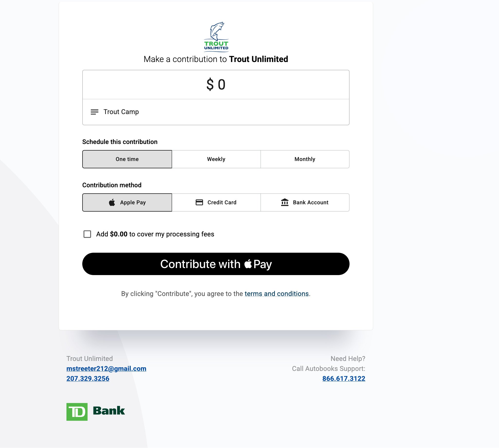
Task: Click the credit card icon
Action: tap(199, 202)
